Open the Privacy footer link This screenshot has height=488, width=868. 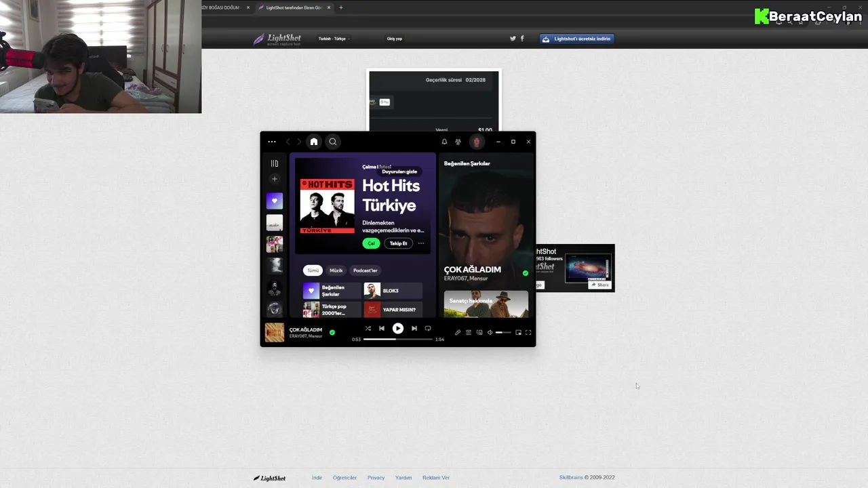pos(376,478)
